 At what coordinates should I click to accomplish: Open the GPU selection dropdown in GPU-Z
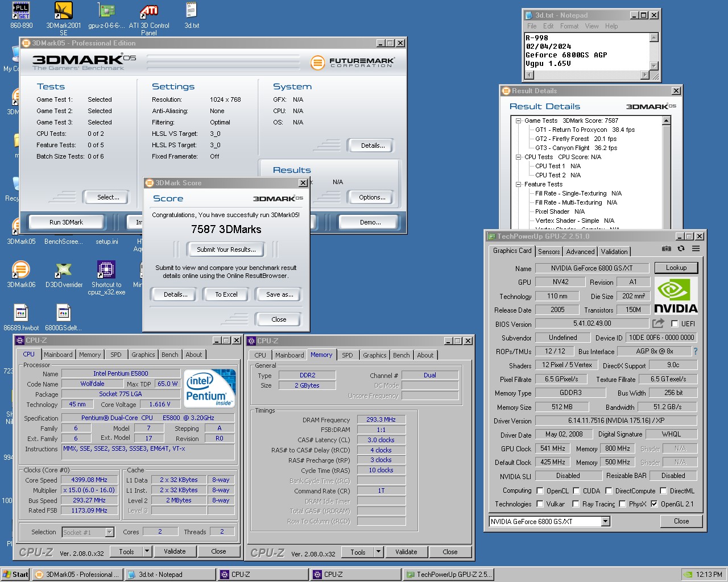click(x=605, y=521)
